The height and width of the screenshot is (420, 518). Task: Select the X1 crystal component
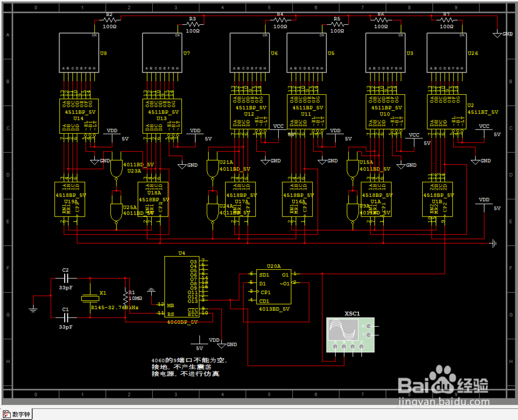click(90, 298)
